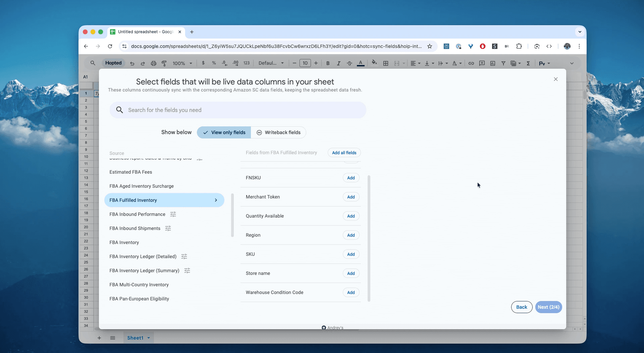Bookmark this page with the star icon
The height and width of the screenshot is (353, 644).
pos(430,46)
